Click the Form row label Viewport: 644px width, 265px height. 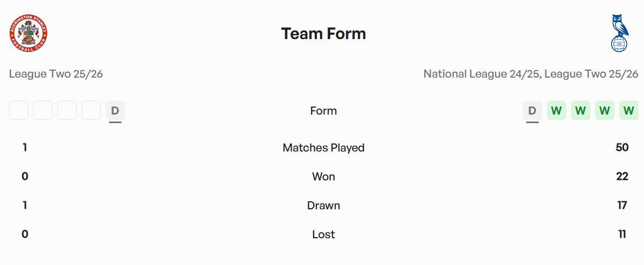(323, 111)
